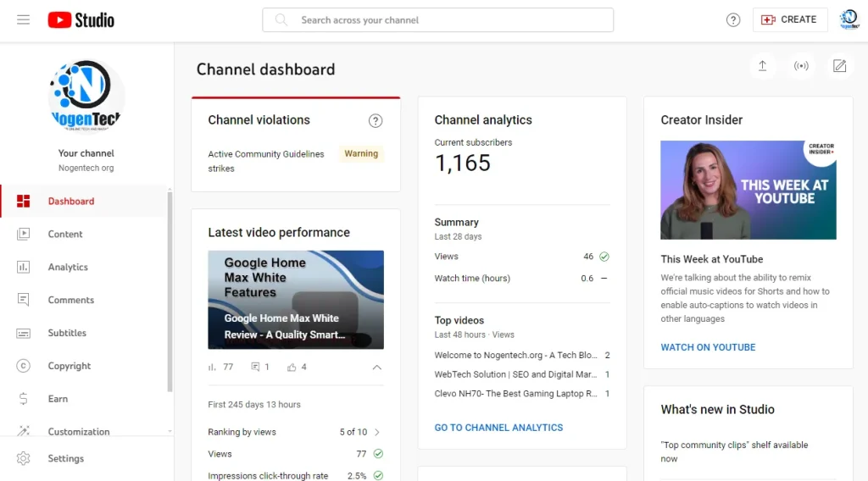
Task: Click the Settings gear icon
Action: pyautogui.click(x=23, y=458)
